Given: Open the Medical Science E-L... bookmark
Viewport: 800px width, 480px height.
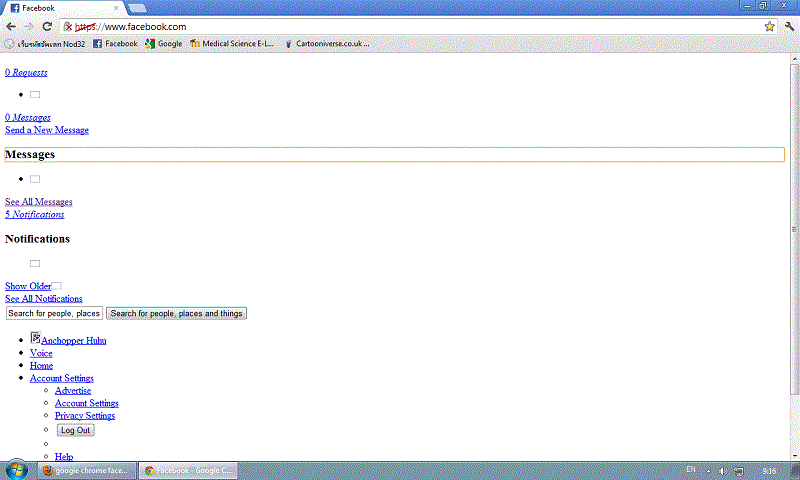Looking at the screenshot, I should click(x=232, y=44).
